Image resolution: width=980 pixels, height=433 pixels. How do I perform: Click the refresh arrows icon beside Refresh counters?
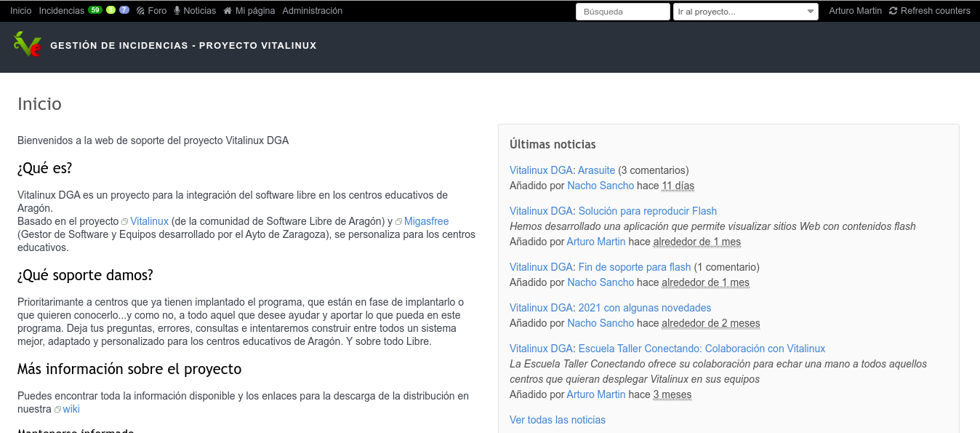893,11
